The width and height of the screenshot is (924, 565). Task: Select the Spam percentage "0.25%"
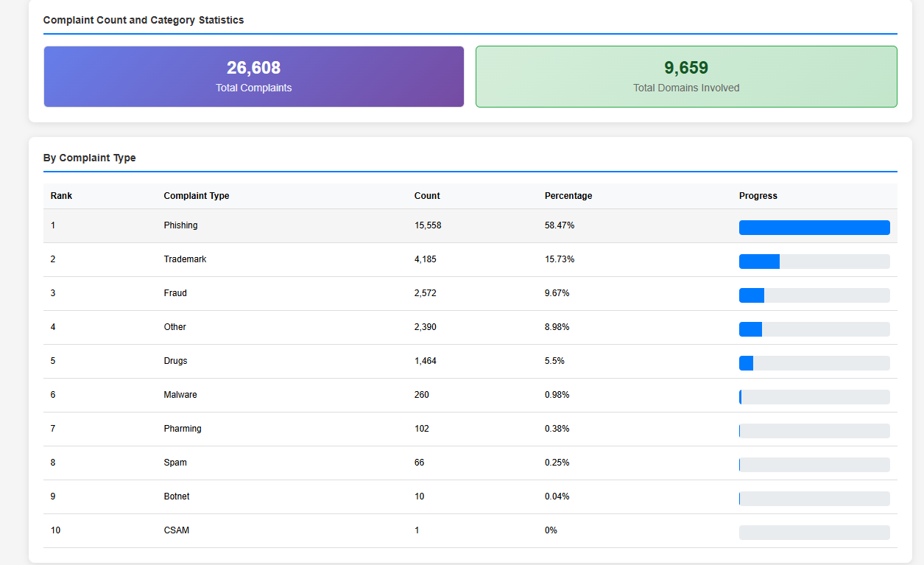[557, 463]
